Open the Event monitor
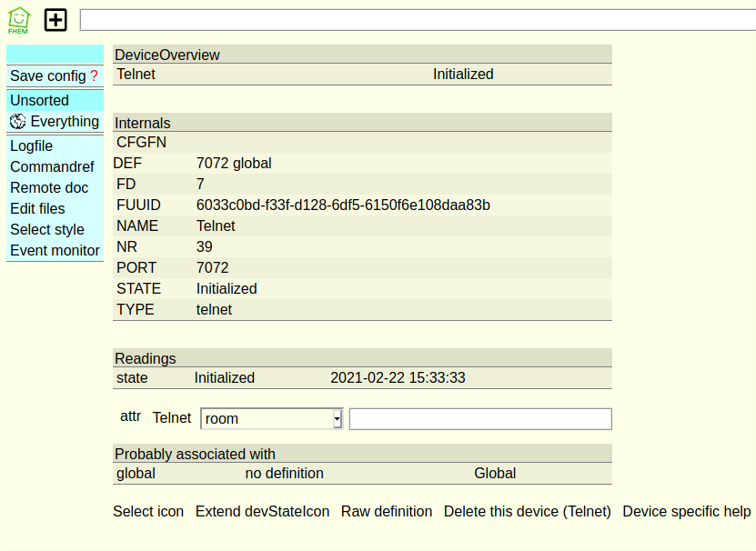The height and width of the screenshot is (551, 756). [55, 250]
